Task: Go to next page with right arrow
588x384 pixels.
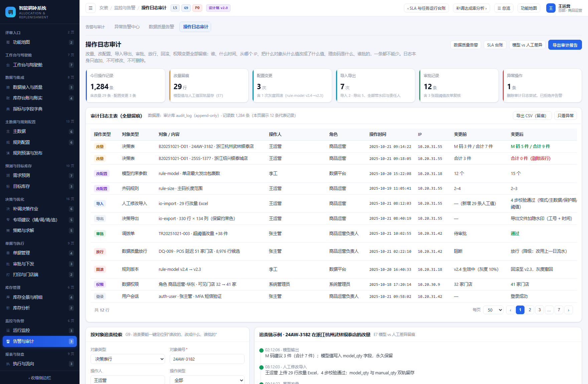Action: coord(569,310)
